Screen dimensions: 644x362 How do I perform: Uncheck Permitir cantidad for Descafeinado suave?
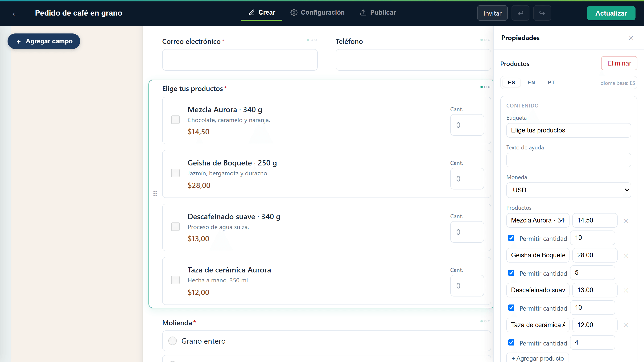coord(511,307)
